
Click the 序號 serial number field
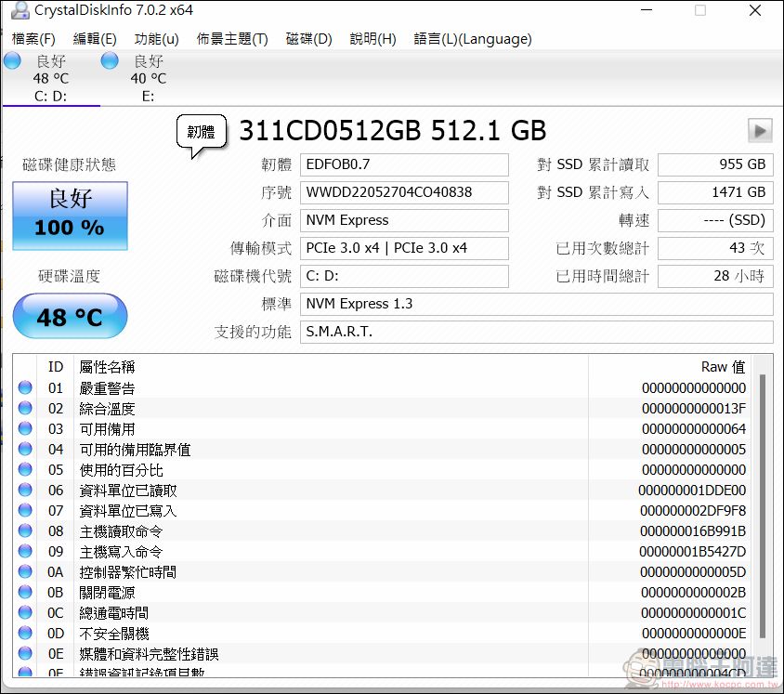pos(405,192)
